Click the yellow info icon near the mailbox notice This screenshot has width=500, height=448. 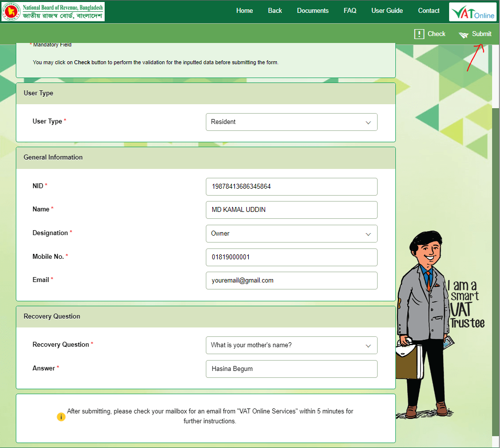(61, 417)
